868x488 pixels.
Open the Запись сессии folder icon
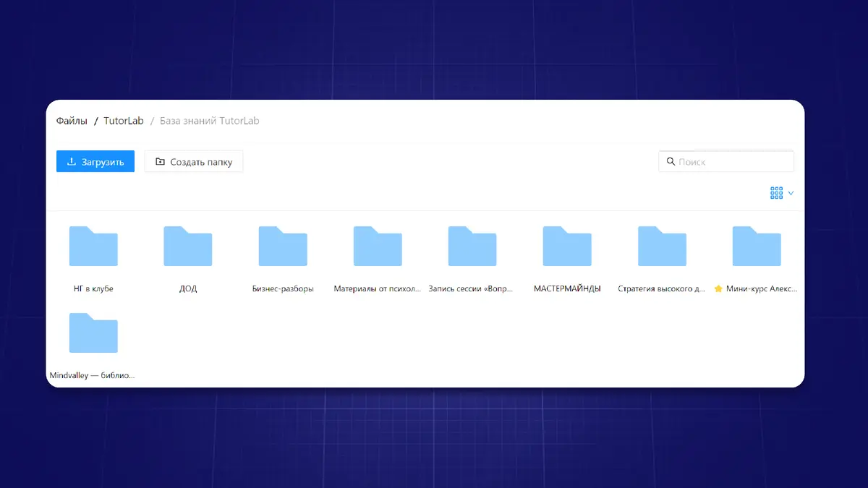click(472, 247)
